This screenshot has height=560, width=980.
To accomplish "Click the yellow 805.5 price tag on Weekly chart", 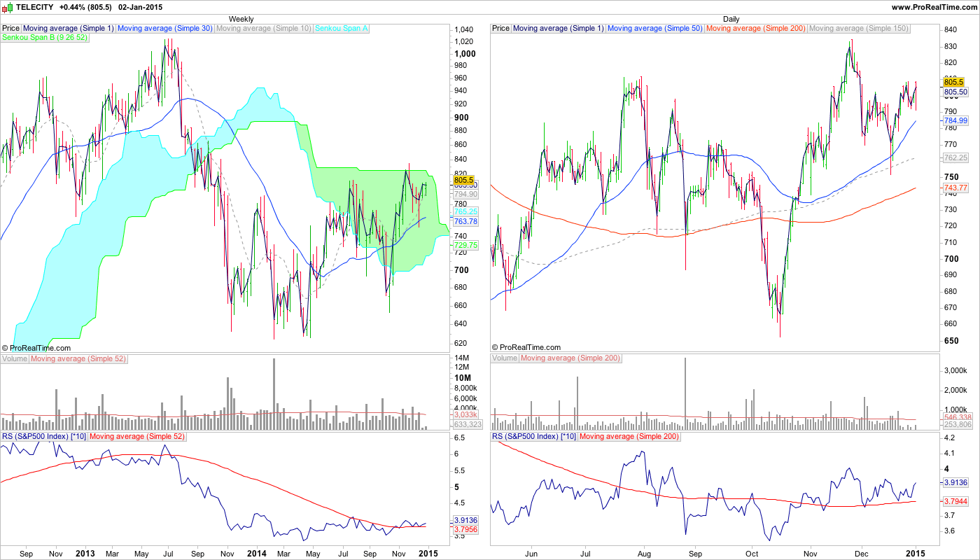I will tap(465, 180).
